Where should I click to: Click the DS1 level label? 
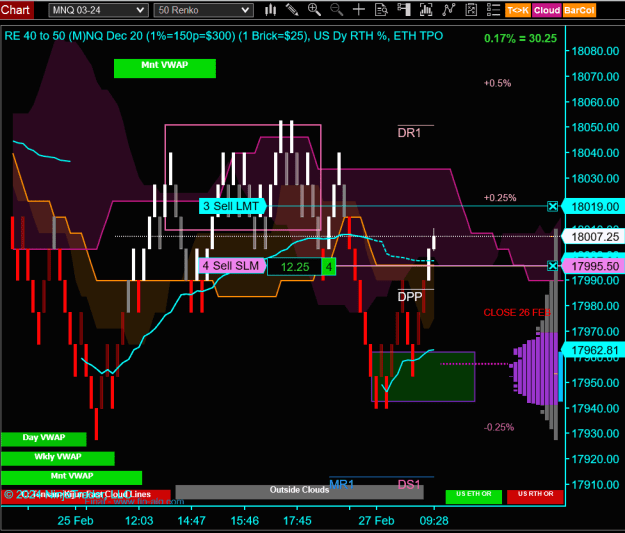409,484
